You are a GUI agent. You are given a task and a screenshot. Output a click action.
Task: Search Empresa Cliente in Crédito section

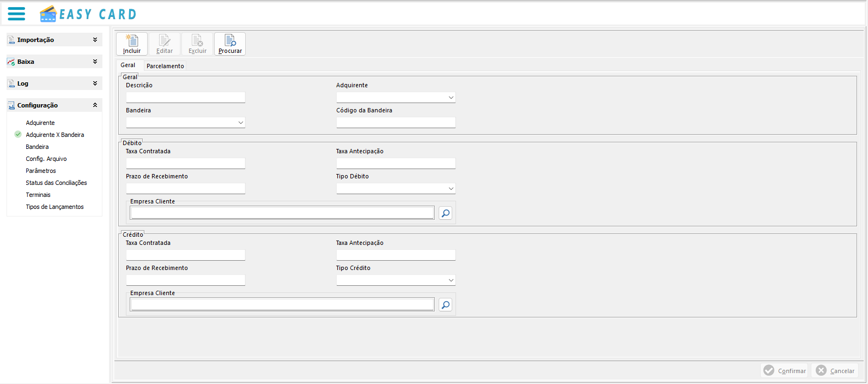point(445,305)
